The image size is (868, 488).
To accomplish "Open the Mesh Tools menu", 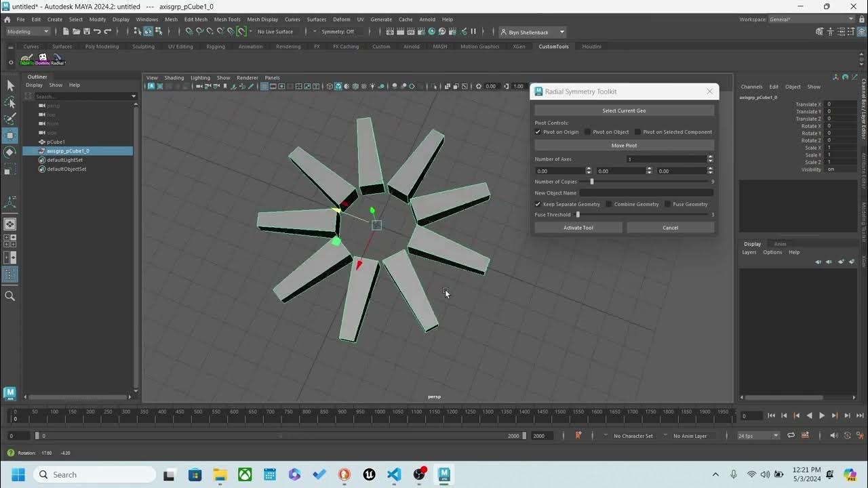I will tap(227, 20).
